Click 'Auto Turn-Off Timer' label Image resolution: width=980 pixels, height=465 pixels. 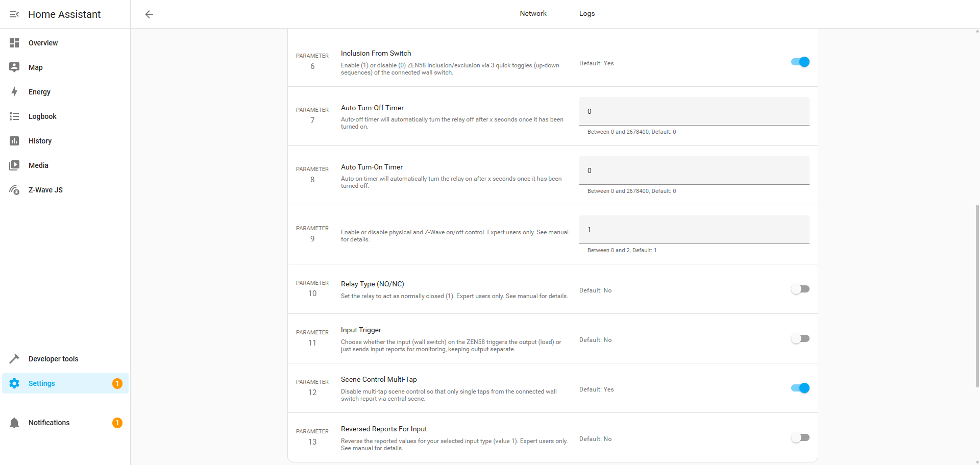tap(372, 108)
